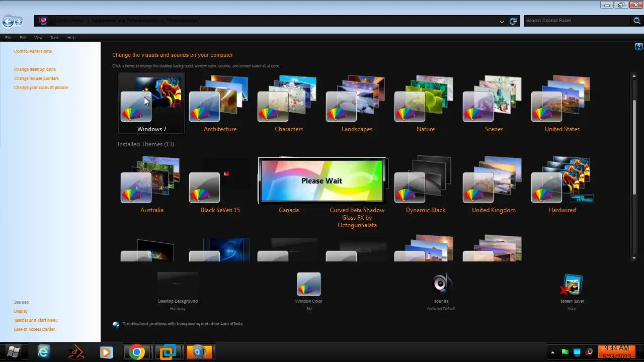Click the blue Help question-mark icon
Image resolution: width=644 pixels, height=362 pixels.
point(638,46)
